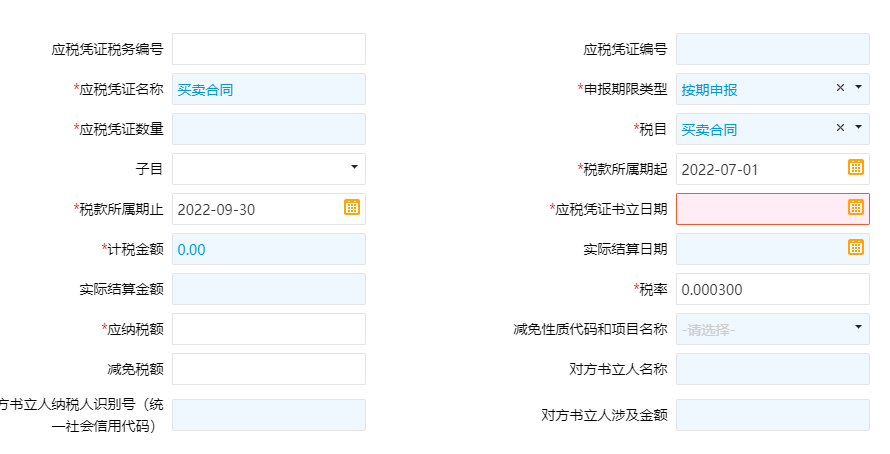The height and width of the screenshot is (454, 890).
Task: Focus the 应税凭证编号 input field
Action: (x=772, y=49)
